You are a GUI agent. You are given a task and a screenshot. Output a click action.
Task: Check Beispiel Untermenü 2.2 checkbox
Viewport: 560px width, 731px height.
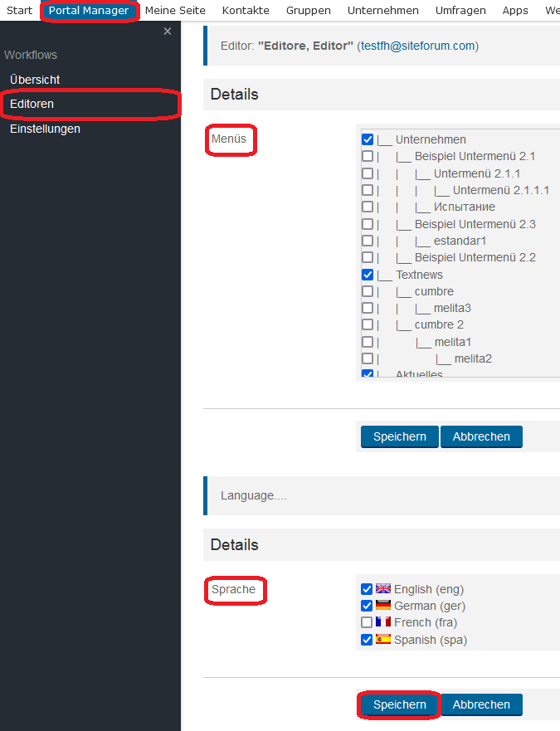tap(368, 257)
